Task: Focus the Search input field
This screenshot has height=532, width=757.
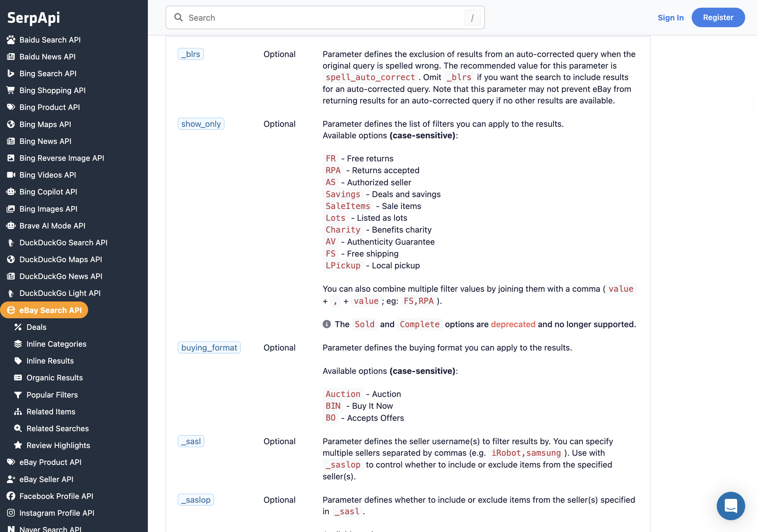Action: click(325, 17)
